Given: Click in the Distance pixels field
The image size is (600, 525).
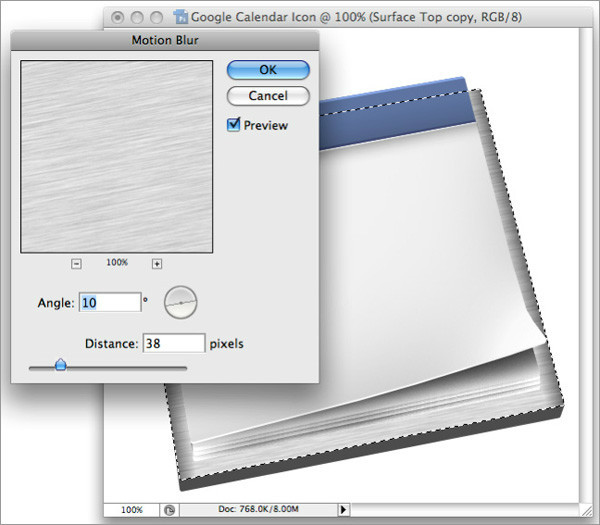Looking at the screenshot, I should pos(174,343).
